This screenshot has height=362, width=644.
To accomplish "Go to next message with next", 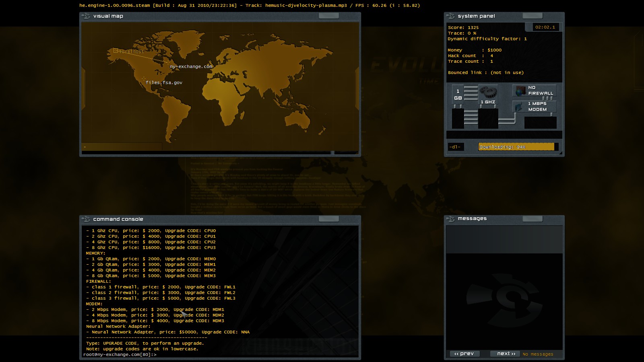I will click(x=506, y=354).
